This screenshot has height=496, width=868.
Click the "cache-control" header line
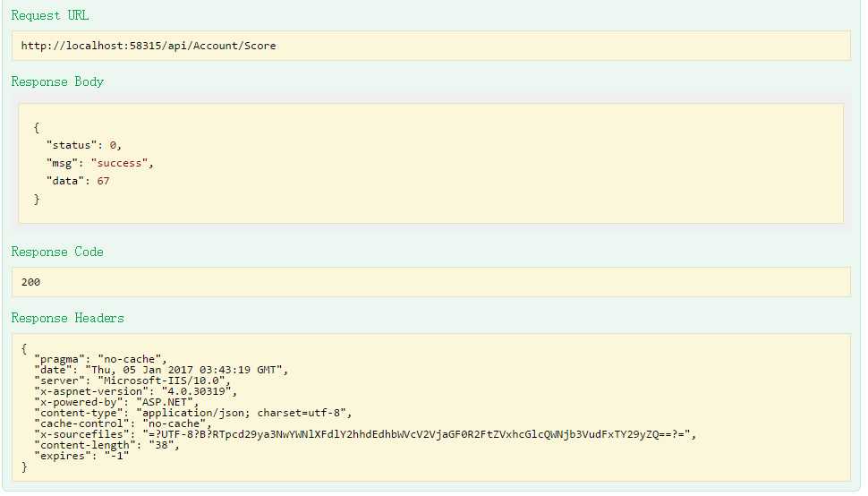click(x=123, y=424)
